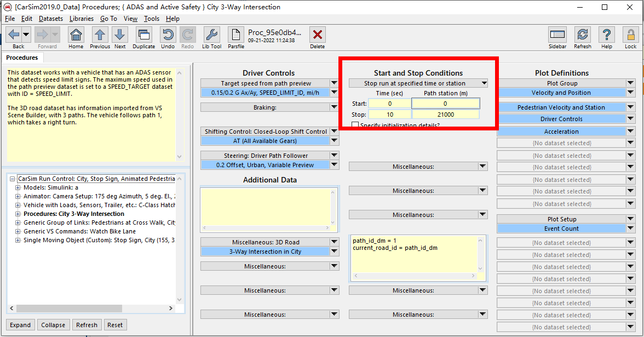Open the View menu
This screenshot has height=337, width=644.
(x=130, y=19)
